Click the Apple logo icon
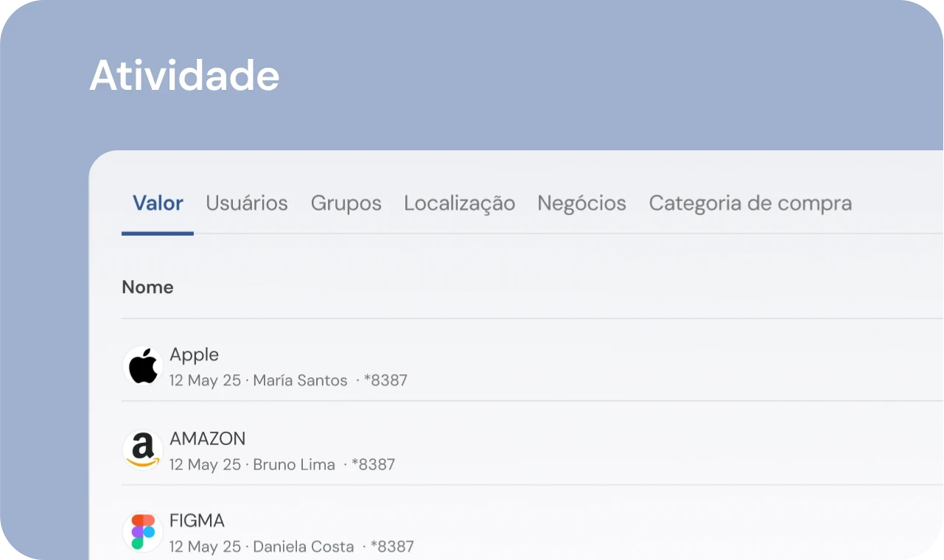 coord(141,366)
